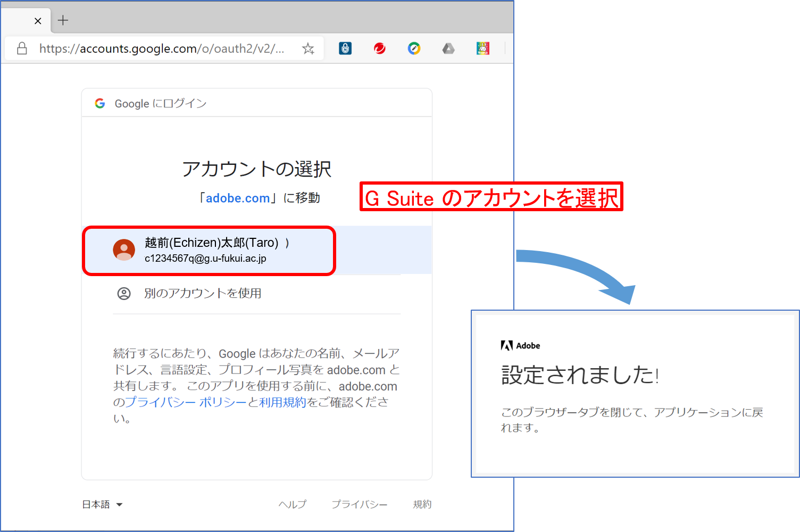Viewport: 800px width, 532px height.
Task: Click the Google G logo
Action: click(x=100, y=103)
